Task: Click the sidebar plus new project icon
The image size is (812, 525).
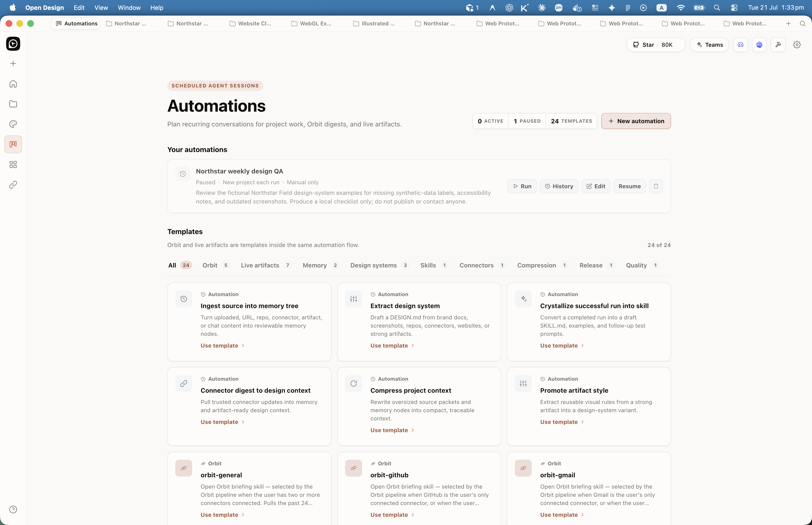Action: point(13,64)
